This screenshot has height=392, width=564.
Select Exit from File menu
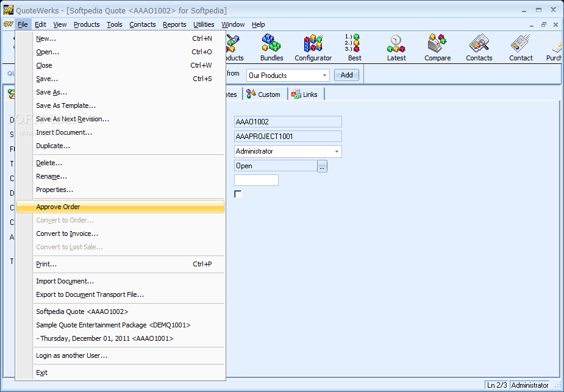tap(120, 372)
